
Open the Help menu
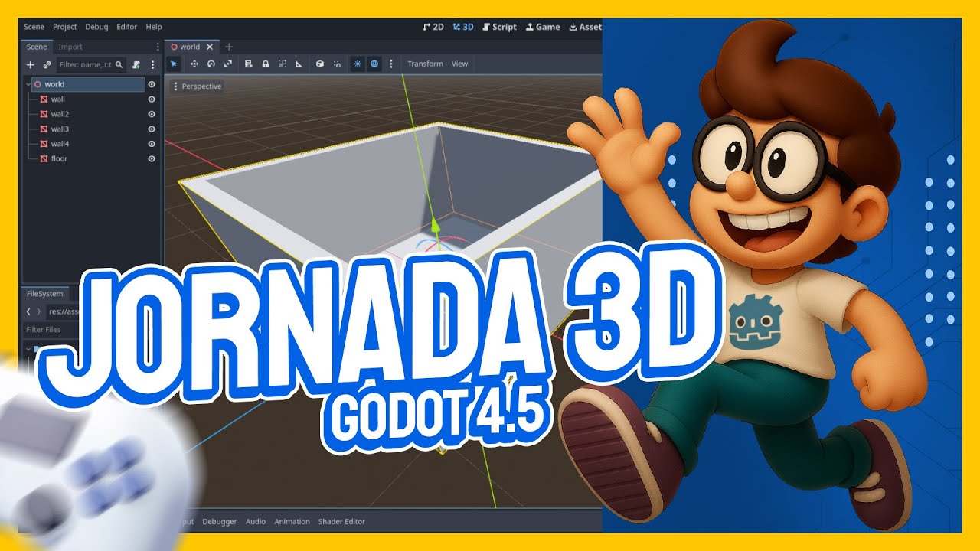(x=154, y=27)
